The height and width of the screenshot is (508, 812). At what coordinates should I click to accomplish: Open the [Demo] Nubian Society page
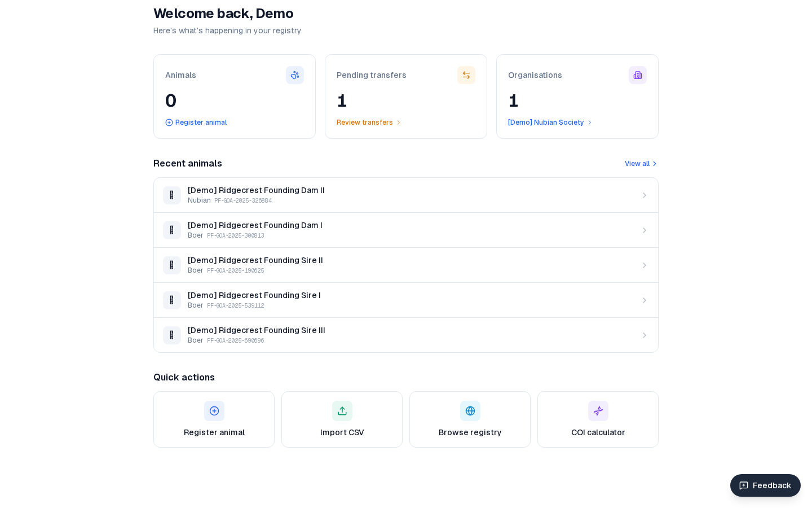pyautogui.click(x=545, y=122)
